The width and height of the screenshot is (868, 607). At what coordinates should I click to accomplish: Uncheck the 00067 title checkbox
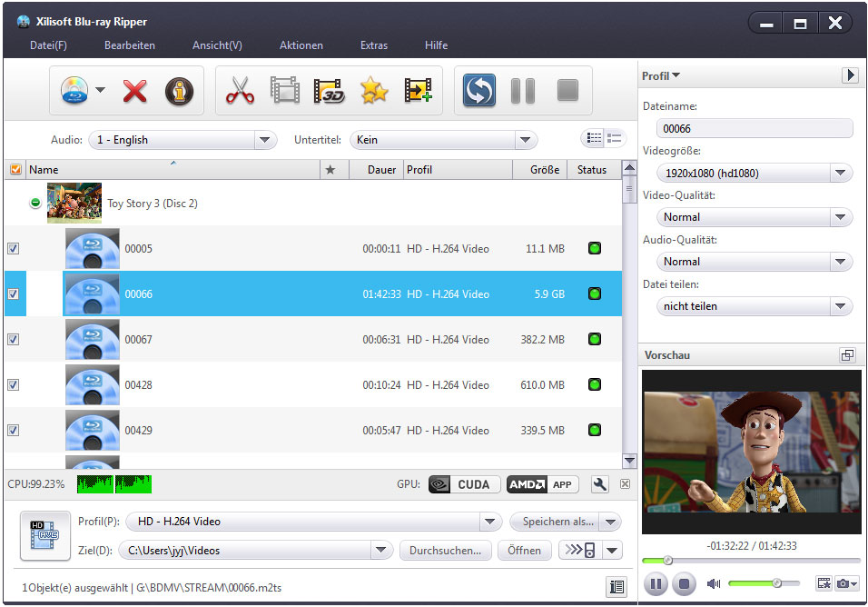(14, 340)
